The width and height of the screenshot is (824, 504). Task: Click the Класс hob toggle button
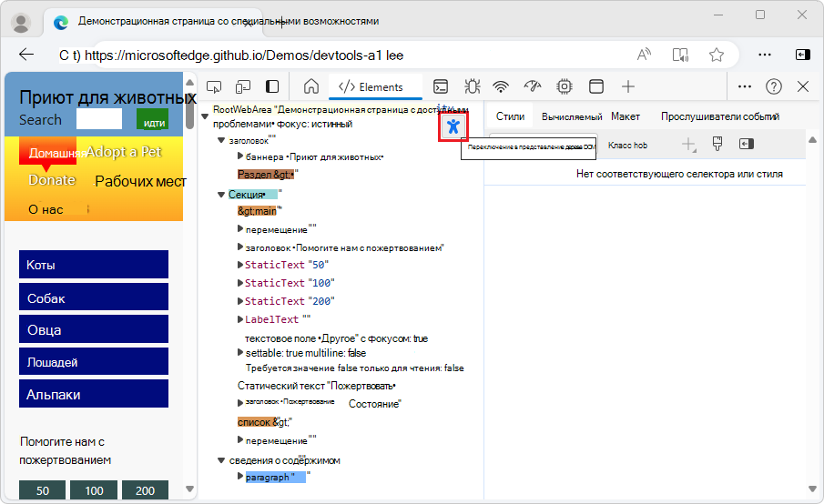(x=627, y=145)
